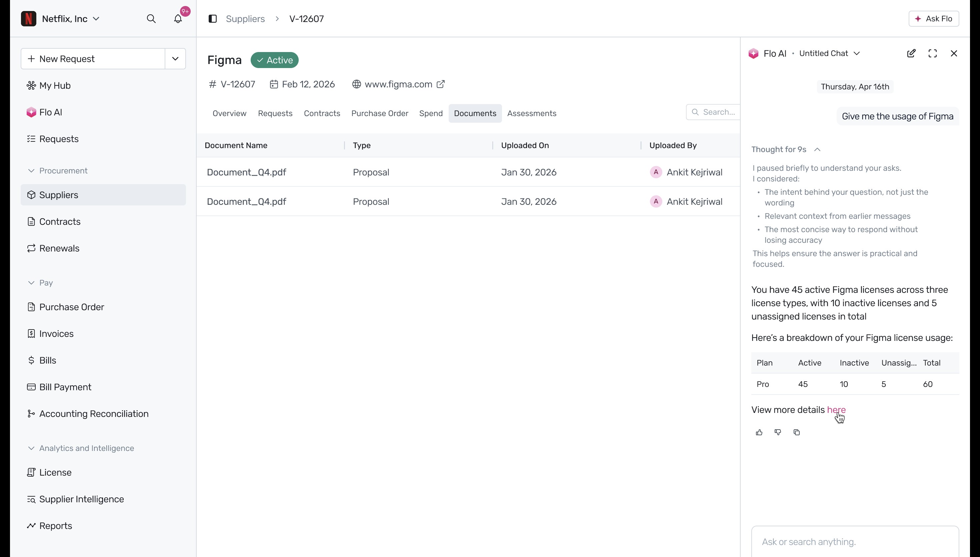Open Bills in the sidebar

(103, 360)
